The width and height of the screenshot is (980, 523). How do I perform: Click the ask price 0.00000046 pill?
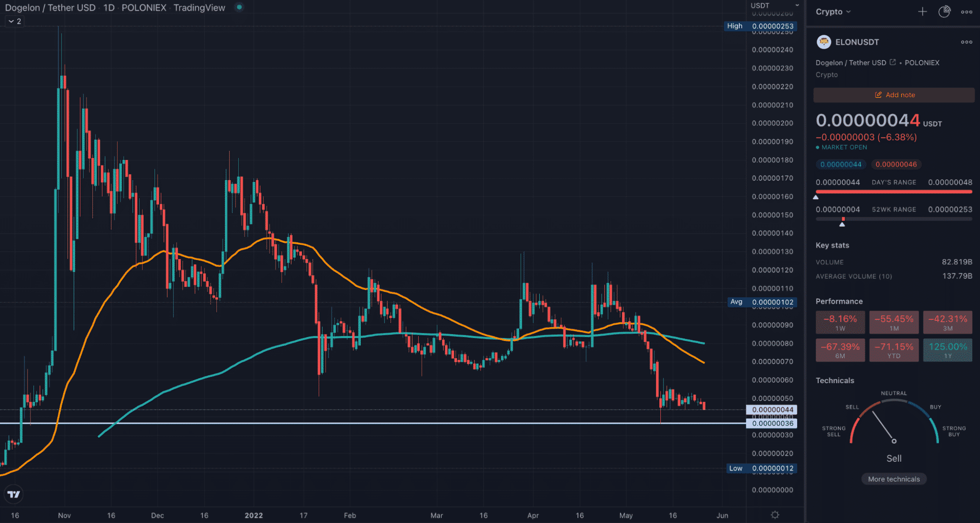pyautogui.click(x=896, y=164)
